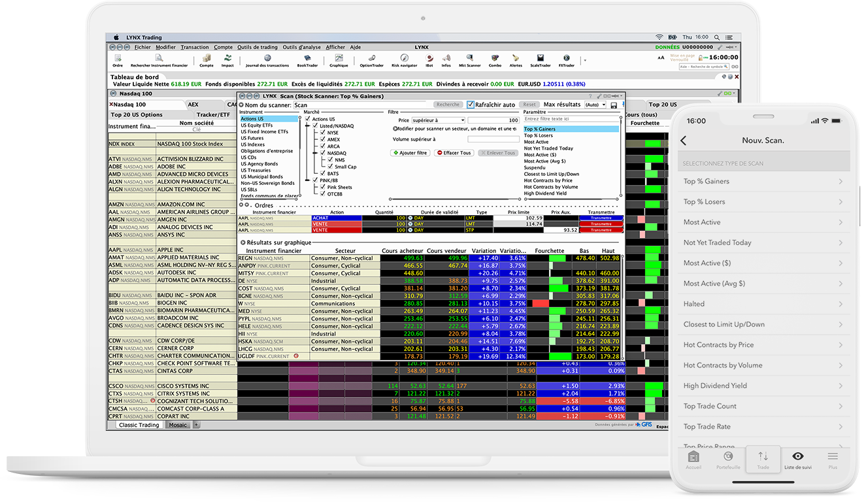Toggle the OTCBB checkbox

pyautogui.click(x=322, y=193)
